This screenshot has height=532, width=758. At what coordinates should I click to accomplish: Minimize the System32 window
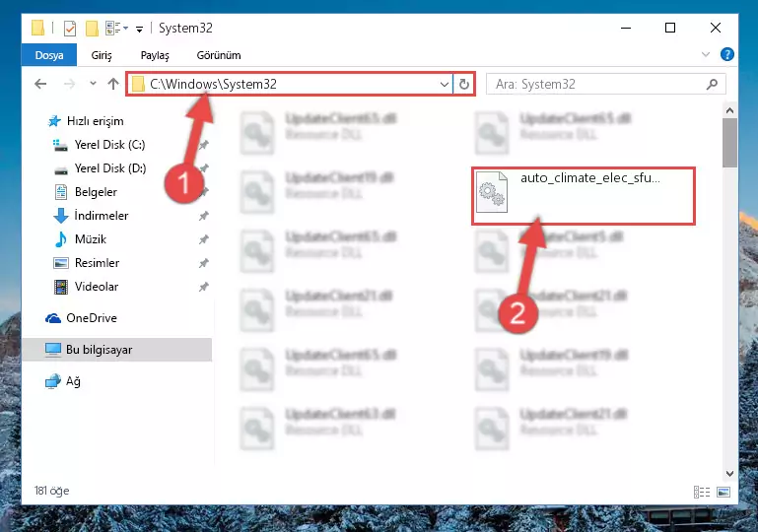click(x=626, y=28)
